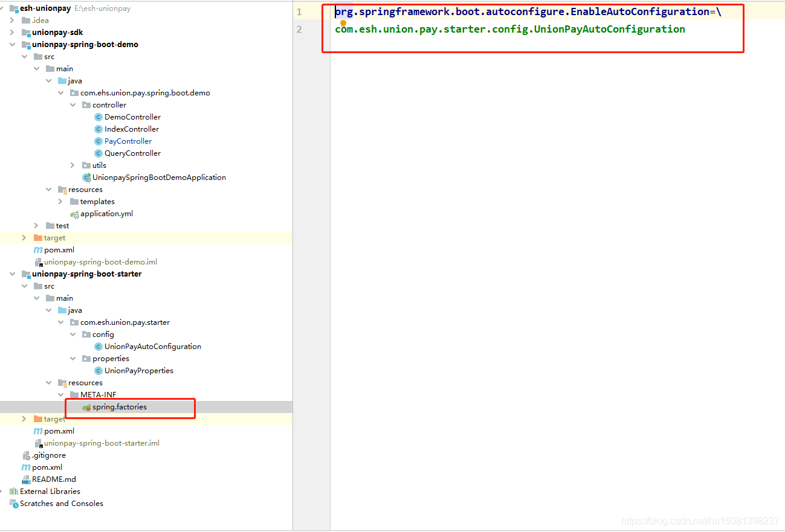Select the demo module's target folder

[54, 238]
